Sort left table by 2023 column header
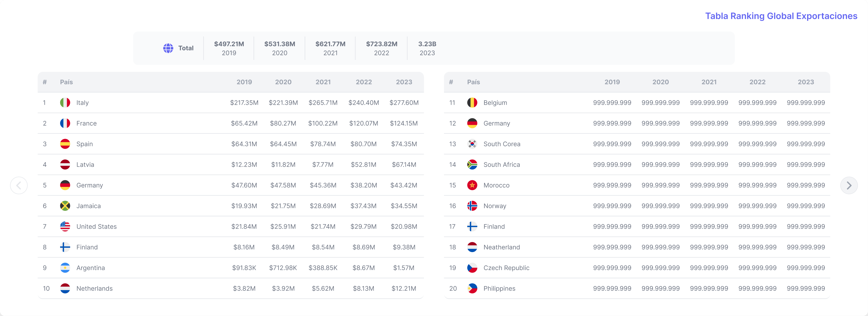The width and height of the screenshot is (868, 316). point(404,82)
